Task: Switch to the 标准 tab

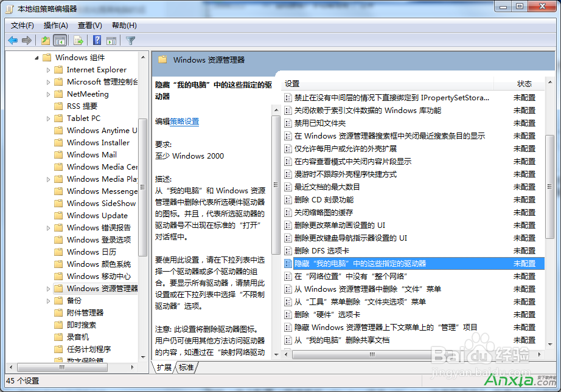Action: [x=186, y=367]
